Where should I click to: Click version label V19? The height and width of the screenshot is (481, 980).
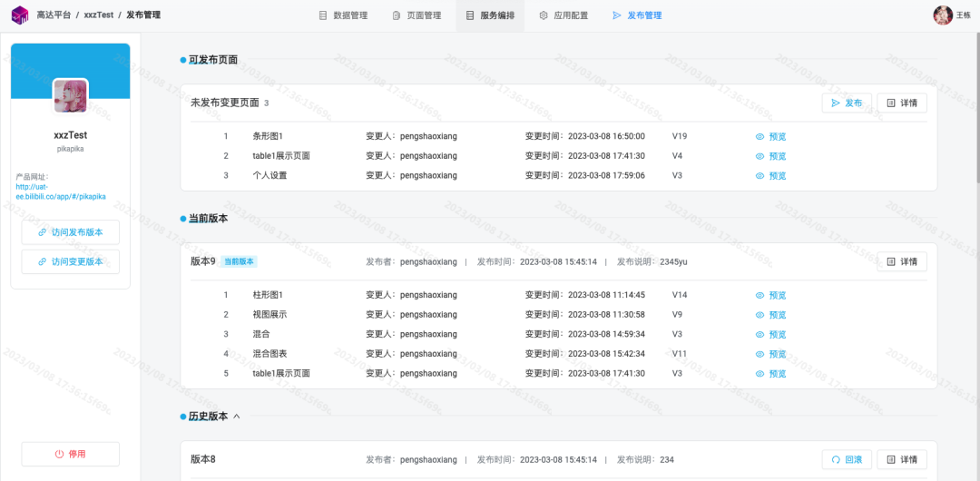click(x=680, y=136)
